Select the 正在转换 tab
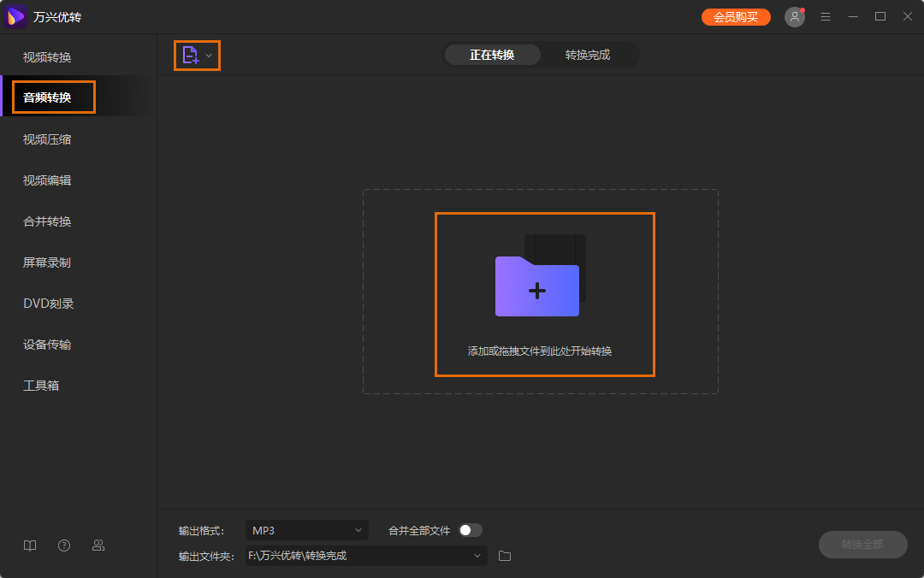The image size is (924, 578). click(492, 54)
